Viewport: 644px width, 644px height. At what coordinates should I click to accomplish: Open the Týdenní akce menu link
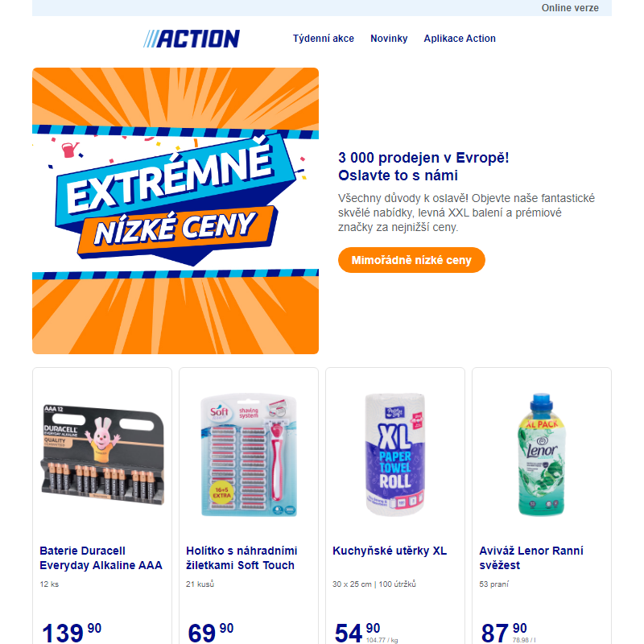324,39
